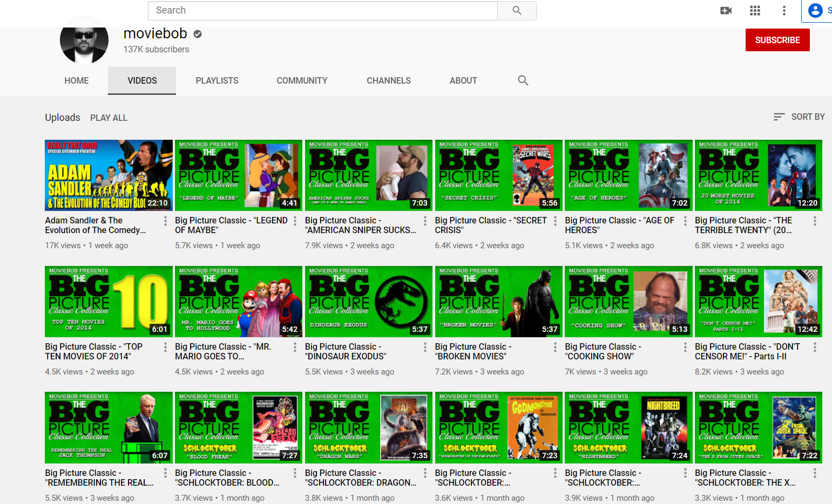Open options menu for SCHLOCKTOBER: BLOOD video
832x504 pixels.
(295, 473)
